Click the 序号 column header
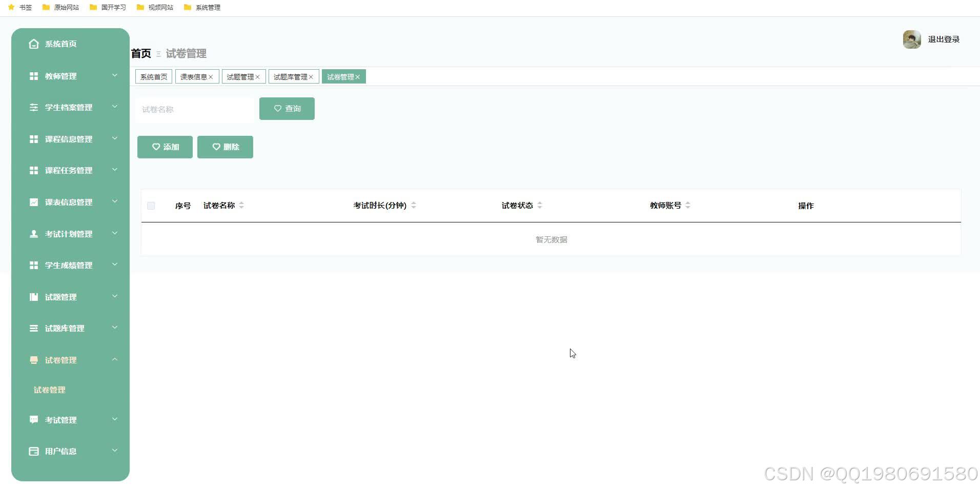The width and height of the screenshot is (980, 490). [183, 206]
